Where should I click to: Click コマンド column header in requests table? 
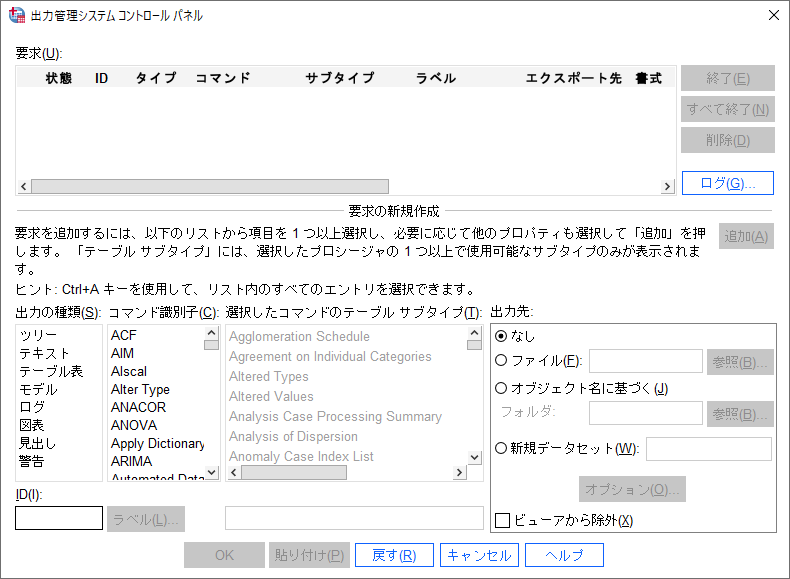tap(222, 78)
